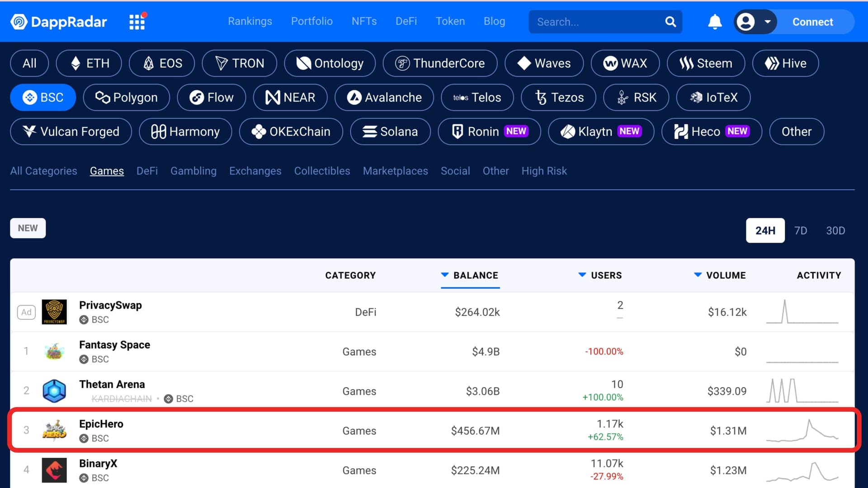Filter by OKExChain
Image resolution: width=868 pixels, height=488 pixels.
[x=291, y=132]
